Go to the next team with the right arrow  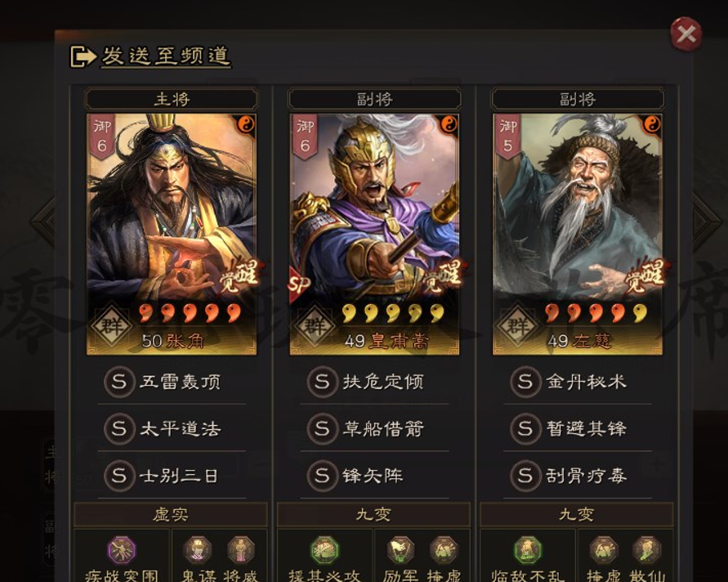point(707,222)
